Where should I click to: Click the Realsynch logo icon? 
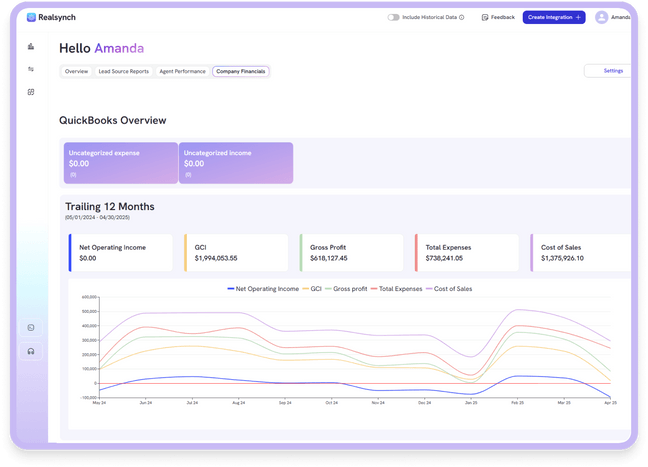31,17
